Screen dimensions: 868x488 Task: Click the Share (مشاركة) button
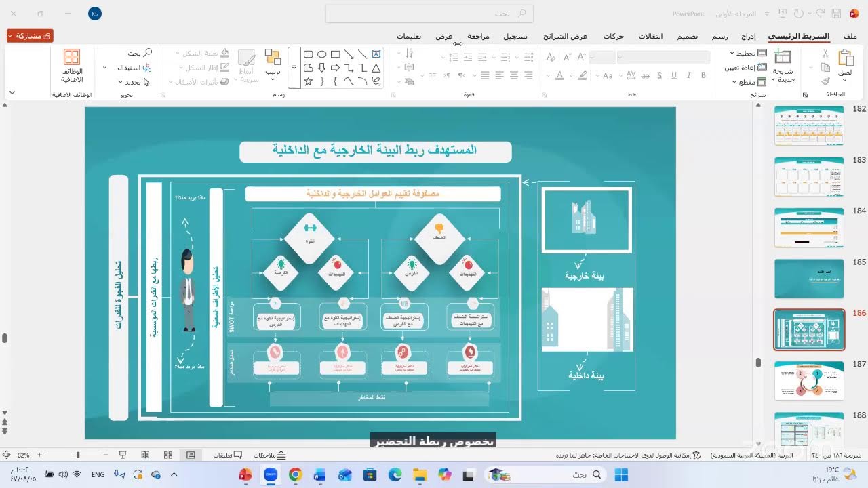[x=31, y=36]
